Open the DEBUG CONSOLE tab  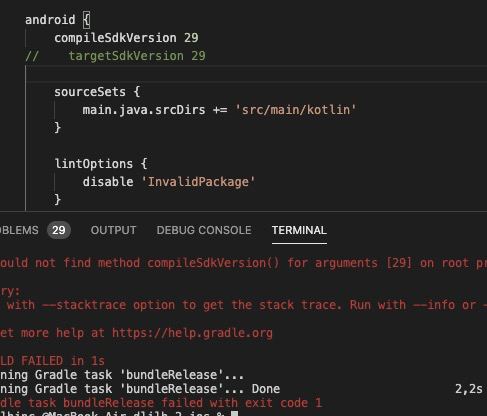coord(204,230)
